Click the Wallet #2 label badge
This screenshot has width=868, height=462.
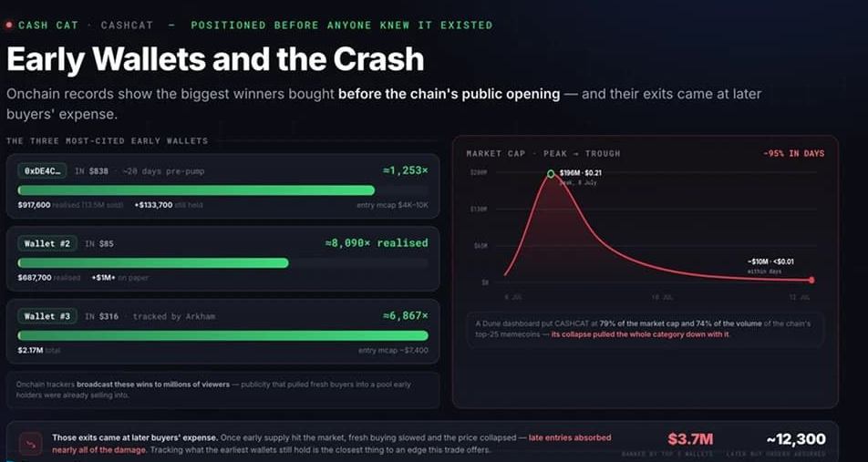(47, 243)
